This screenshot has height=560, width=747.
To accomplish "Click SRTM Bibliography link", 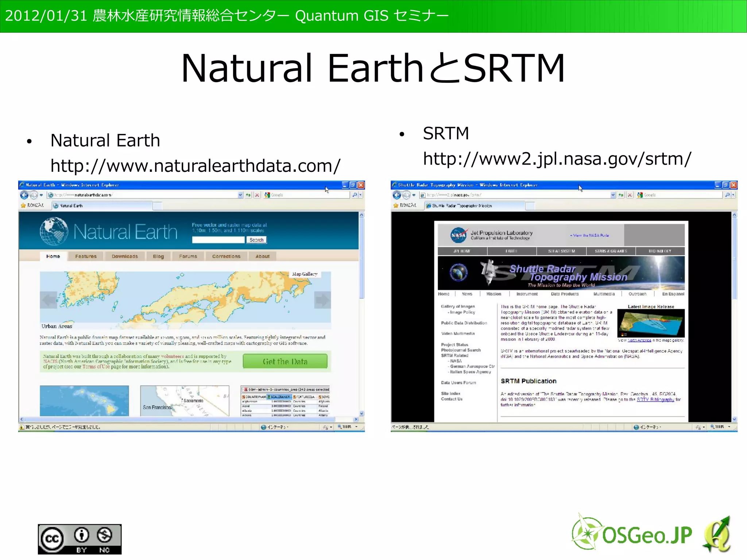I will point(655,399).
